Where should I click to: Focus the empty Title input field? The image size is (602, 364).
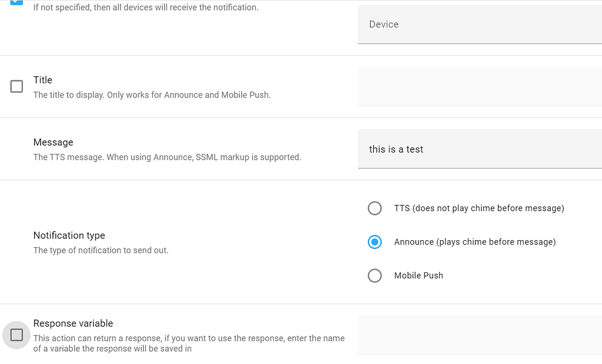tap(480, 87)
